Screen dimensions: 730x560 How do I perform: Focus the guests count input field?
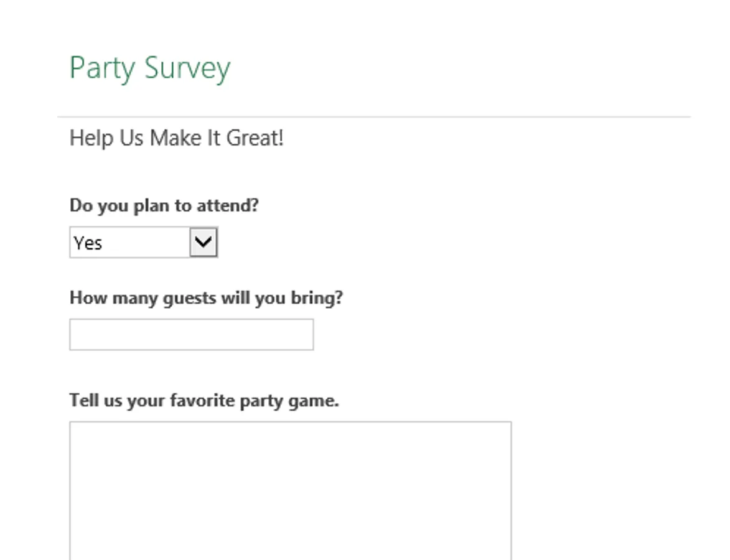pos(191,335)
